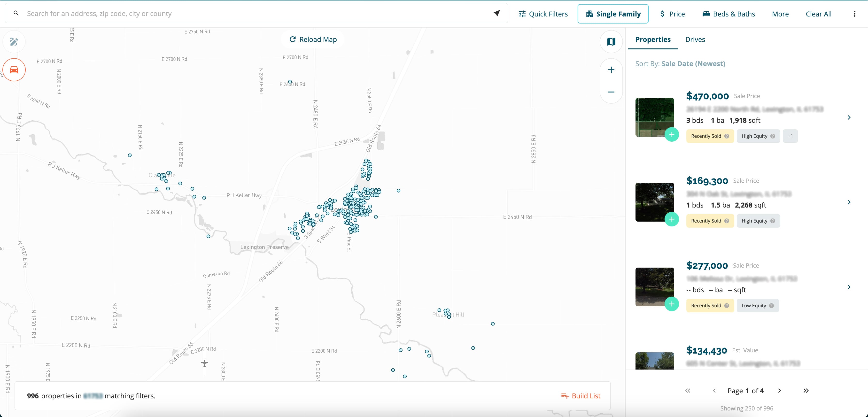Start driving mode with the car icon

(x=14, y=70)
